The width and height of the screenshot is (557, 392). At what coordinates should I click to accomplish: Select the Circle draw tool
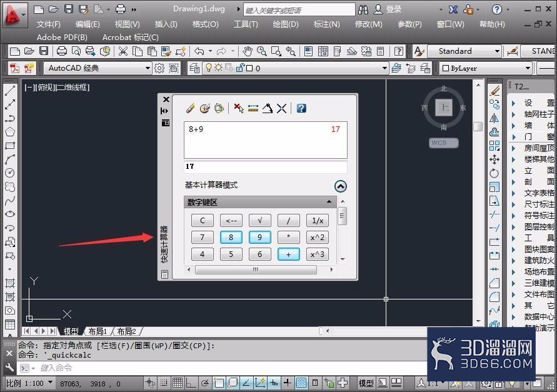click(x=9, y=173)
